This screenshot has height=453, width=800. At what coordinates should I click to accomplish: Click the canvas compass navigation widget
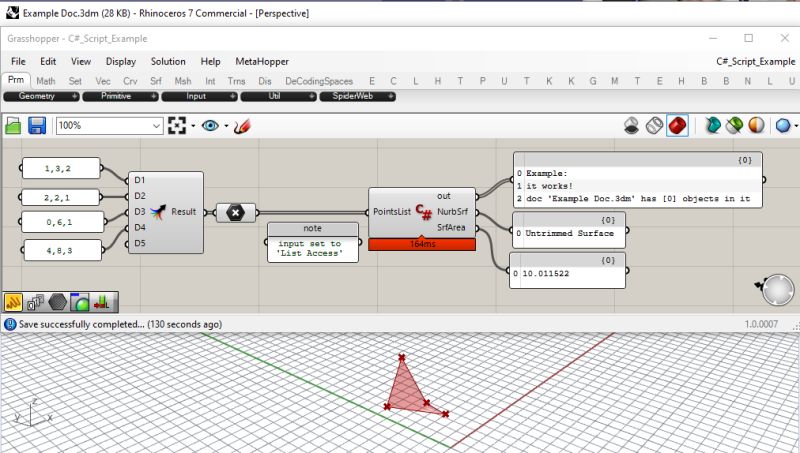(778, 290)
